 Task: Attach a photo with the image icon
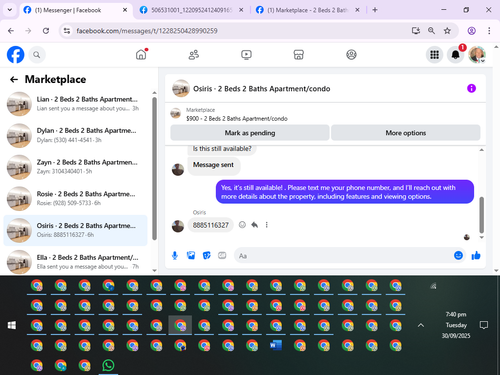pos(191,256)
